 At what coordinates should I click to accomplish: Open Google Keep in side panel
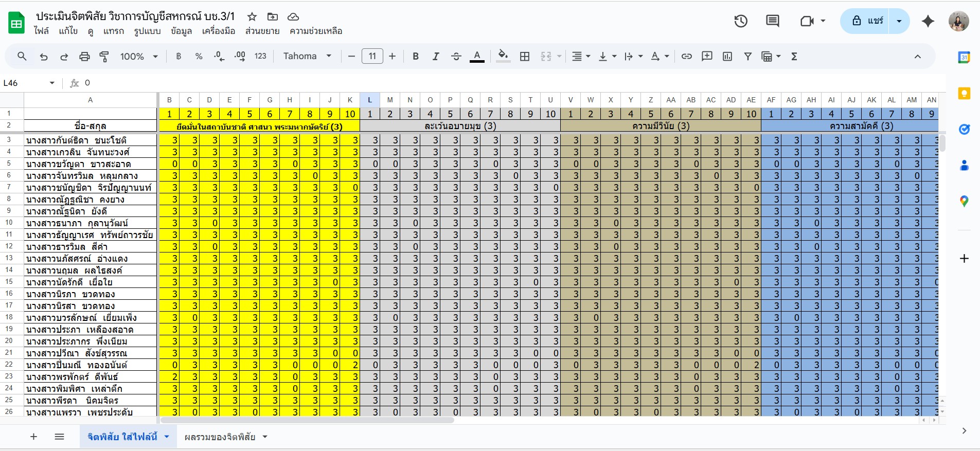tap(964, 94)
